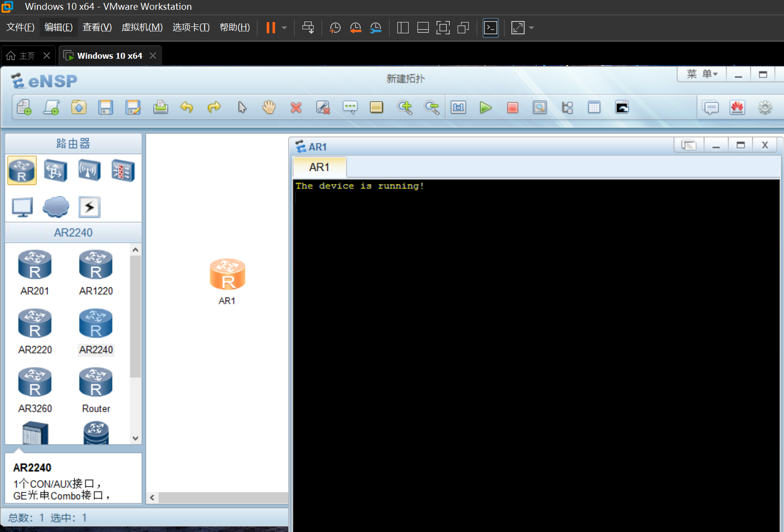Select the connection cable category icon
The height and width of the screenshot is (532, 784).
(x=90, y=207)
